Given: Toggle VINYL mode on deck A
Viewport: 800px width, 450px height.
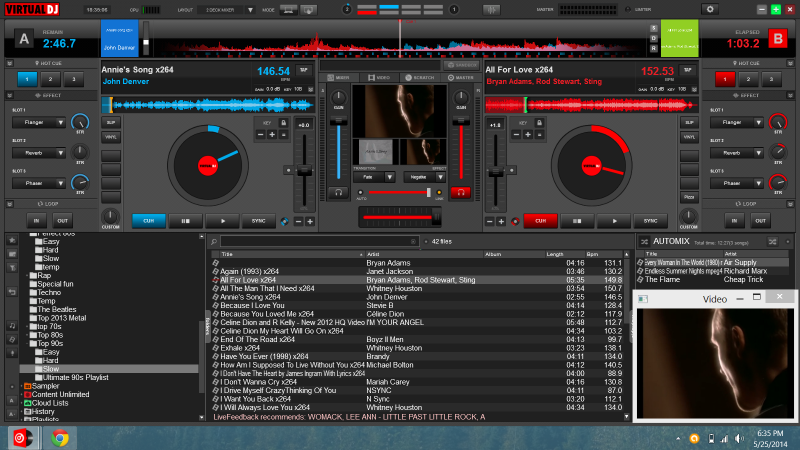Looking at the screenshot, I should tap(111, 137).
